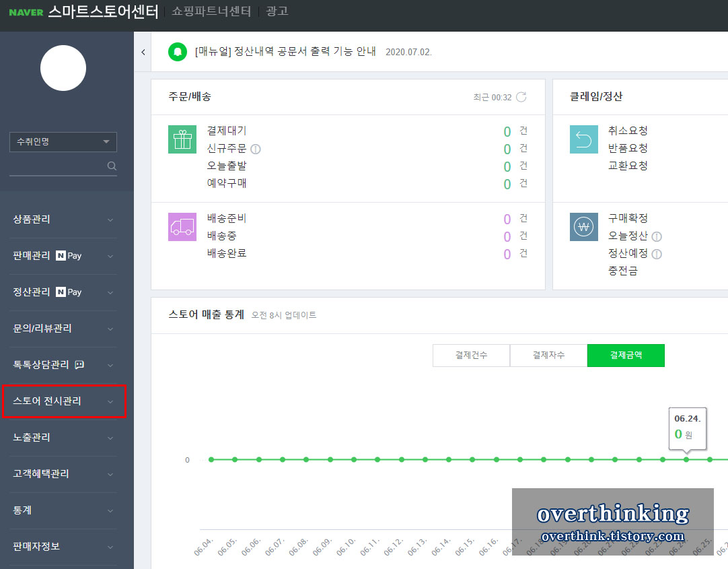Screen dimensions: 728x569
Task: Open the 결제대기 order list
Action: 227,131
